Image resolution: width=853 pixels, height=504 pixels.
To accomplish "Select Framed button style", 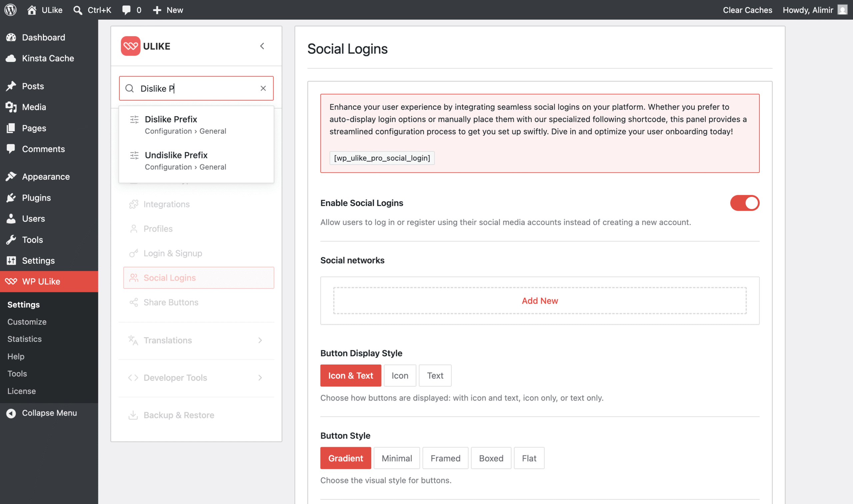I will coord(445,458).
